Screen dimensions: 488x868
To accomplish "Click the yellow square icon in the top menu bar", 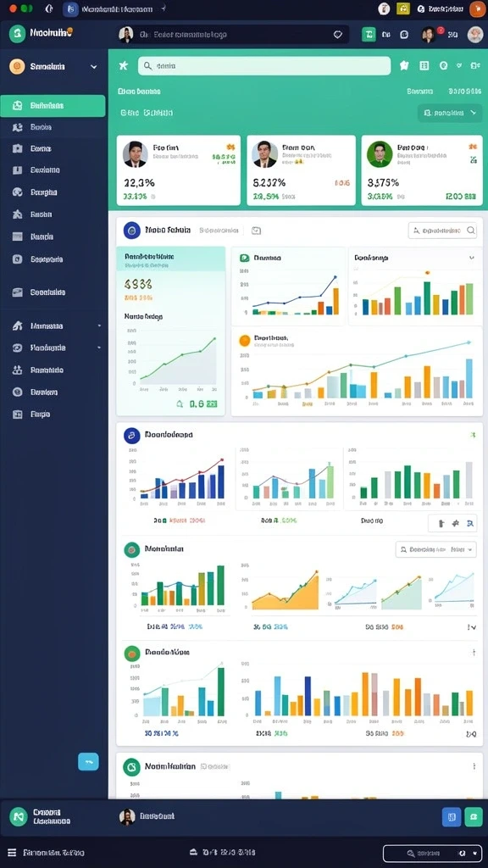I will coord(403,8).
